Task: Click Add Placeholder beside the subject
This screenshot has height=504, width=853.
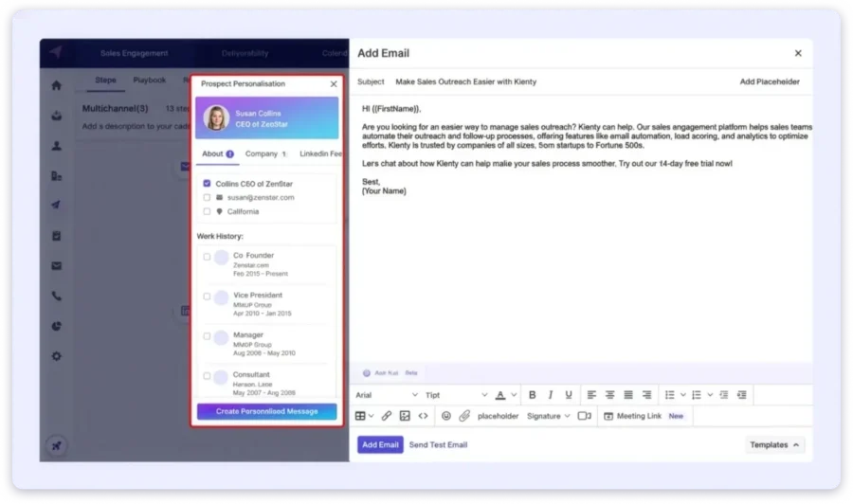Action: [x=770, y=81]
